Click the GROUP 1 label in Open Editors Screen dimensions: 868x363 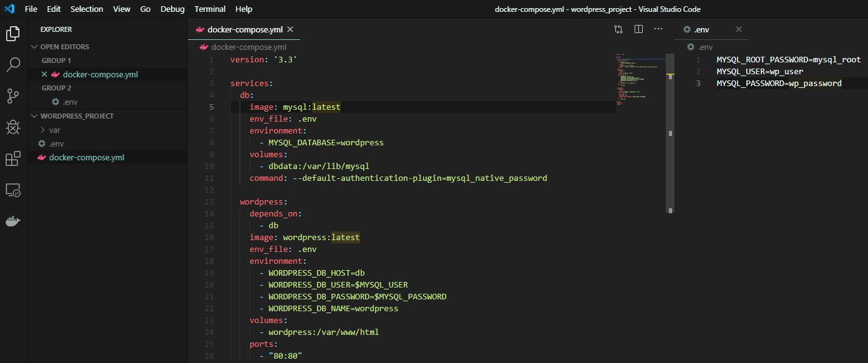tap(56, 60)
